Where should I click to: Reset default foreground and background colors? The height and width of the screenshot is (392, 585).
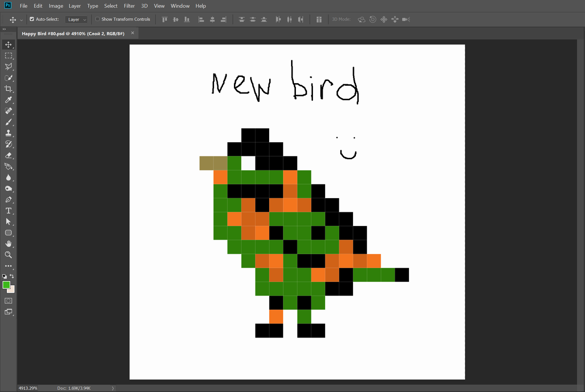4,276
